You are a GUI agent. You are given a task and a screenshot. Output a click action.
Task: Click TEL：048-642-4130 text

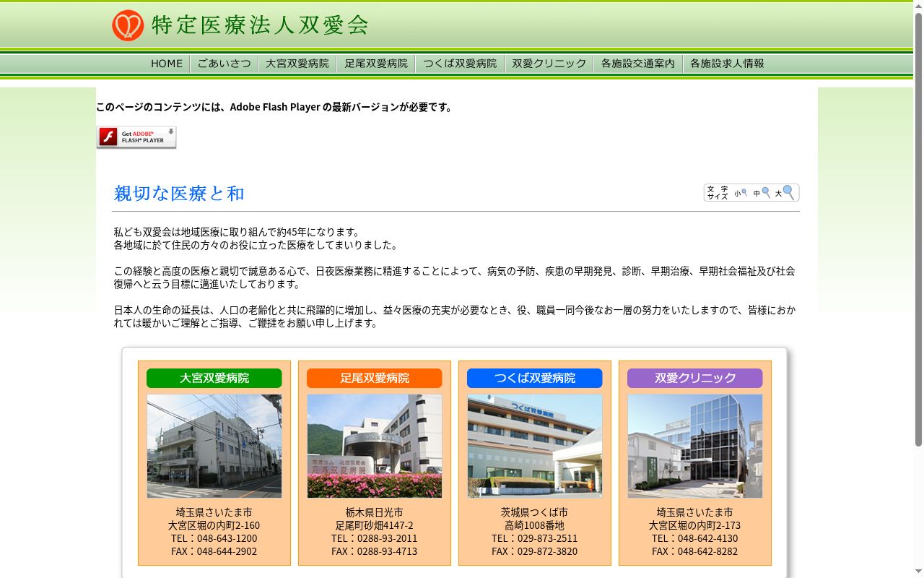[695, 538]
